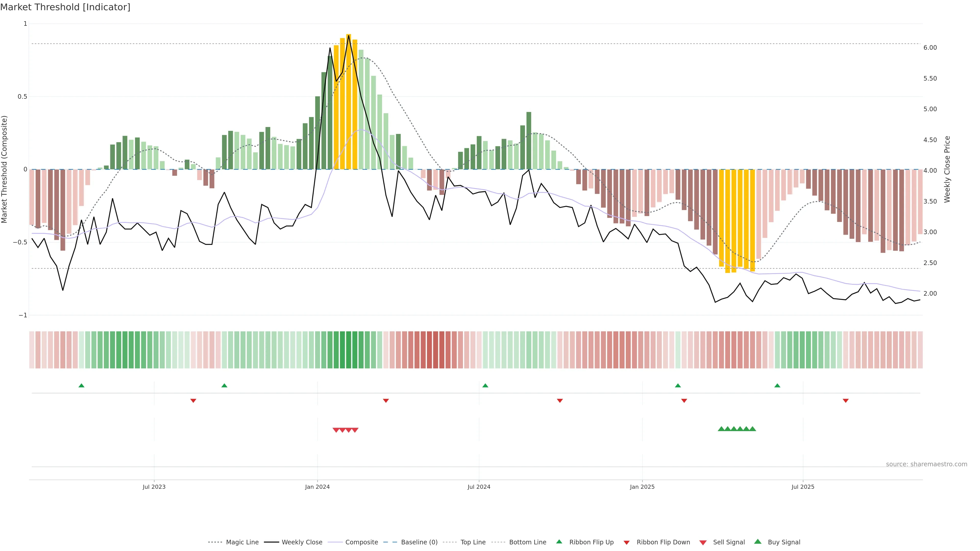The image size is (980, 551).
Task: Toggle Weekly Close series in legend
Action: pos(302,542)
